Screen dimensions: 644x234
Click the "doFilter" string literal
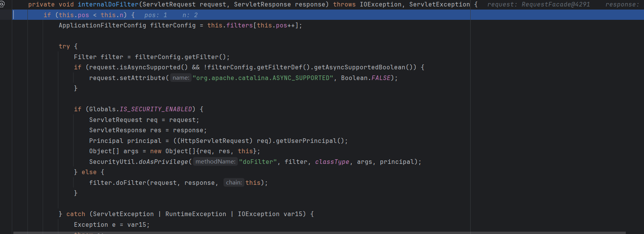(x=258, y=162)
